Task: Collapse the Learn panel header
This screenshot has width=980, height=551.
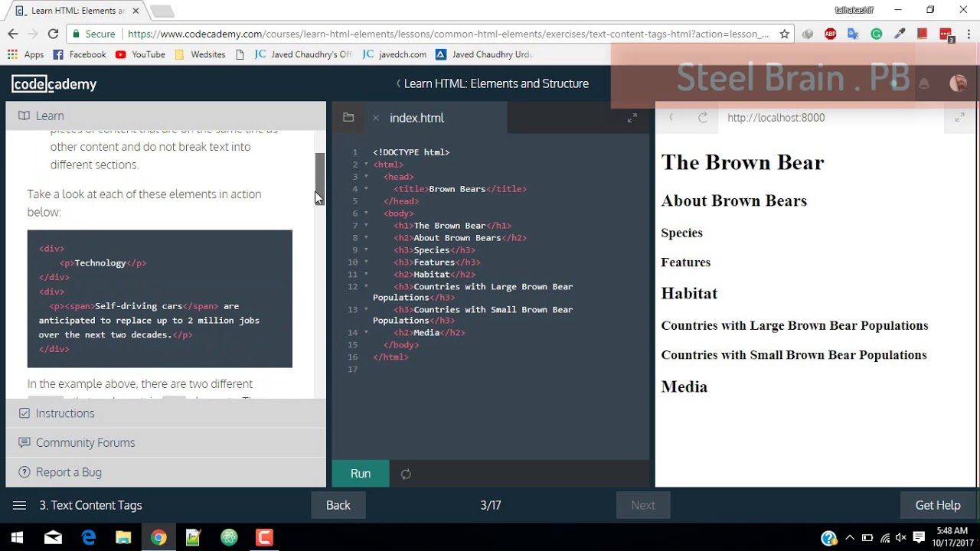Action: click(x=165, y=116)
